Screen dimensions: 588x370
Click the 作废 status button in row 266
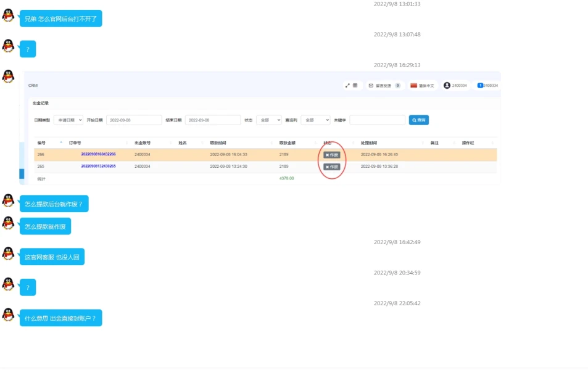coord(332,155)
